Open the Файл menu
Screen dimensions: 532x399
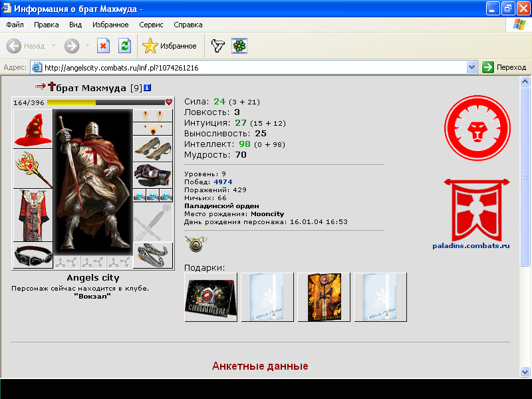pos(15,25)
